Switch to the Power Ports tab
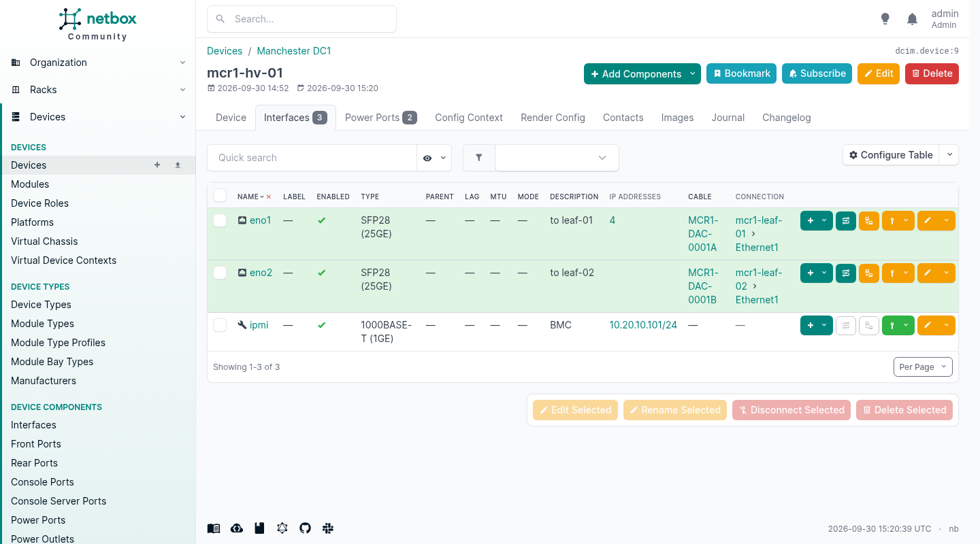980x544 pixels. click(x=380, y=118)
